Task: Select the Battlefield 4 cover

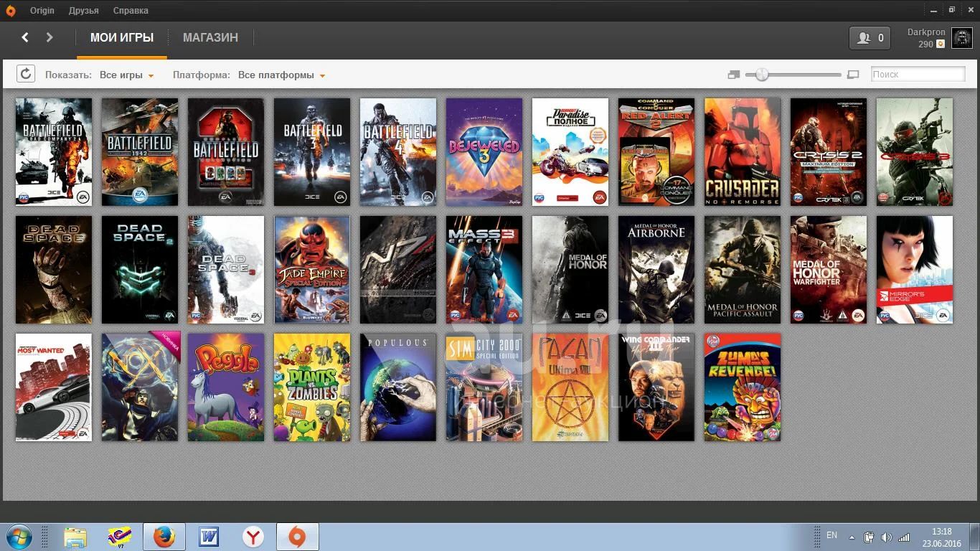Action: [x=398, y=152]
